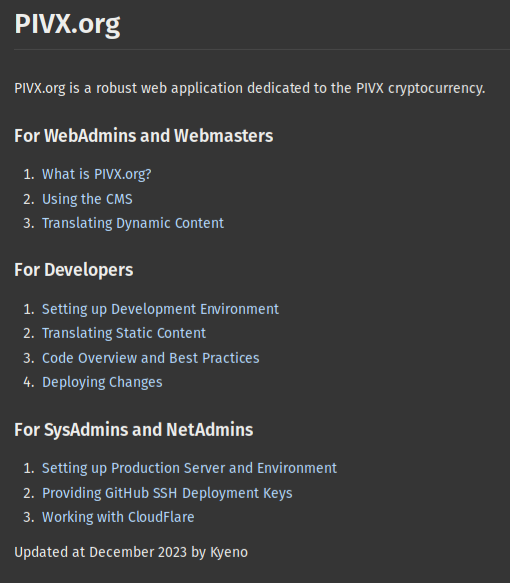
Task: Follow the Working with CloudFlare link
Action: (118, 517)
